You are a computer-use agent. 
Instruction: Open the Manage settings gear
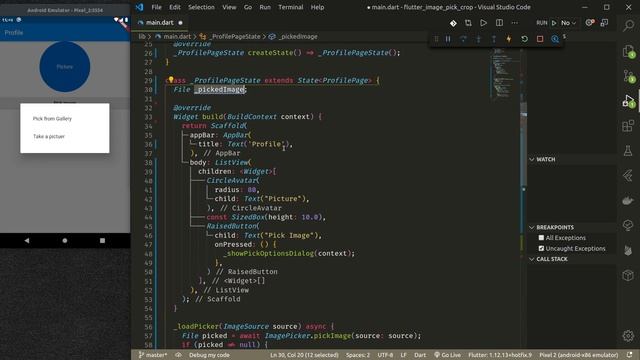point(628,336)
